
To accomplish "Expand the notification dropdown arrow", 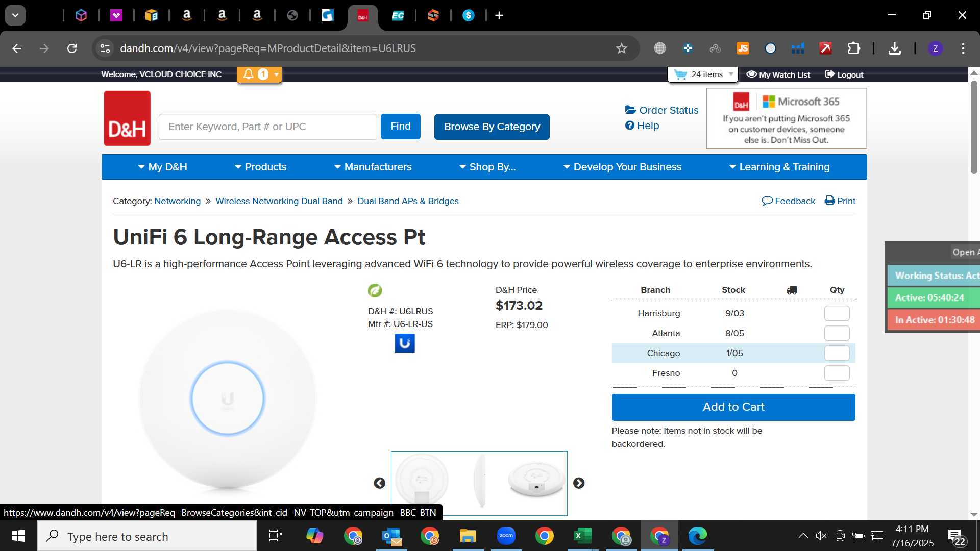I will [x=276, y=74].
